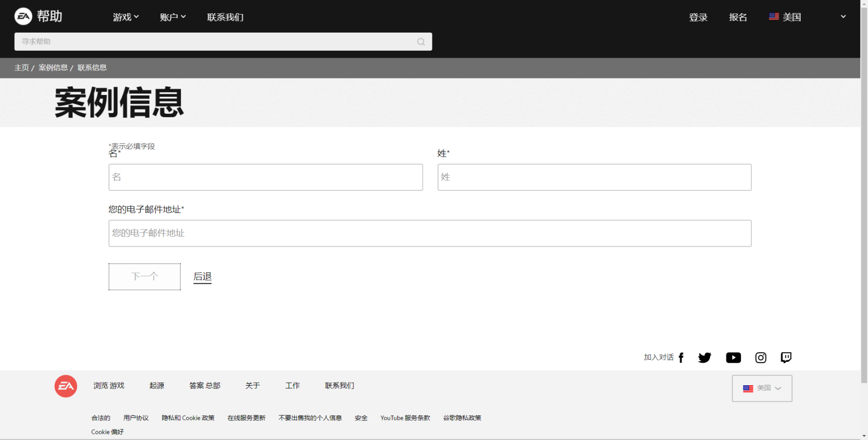Open 不要出售我的个人信息 link
The image size is (868, 440).
point(310,418)
